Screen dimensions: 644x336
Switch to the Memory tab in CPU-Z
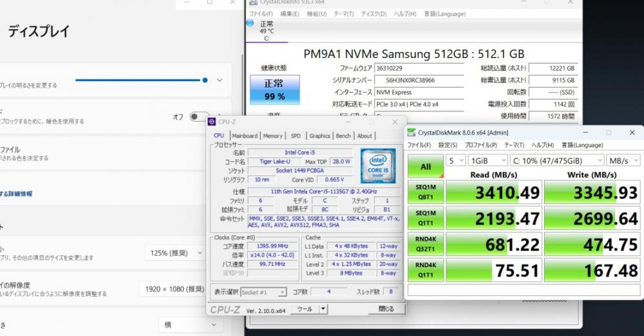[x=272, y=136]
